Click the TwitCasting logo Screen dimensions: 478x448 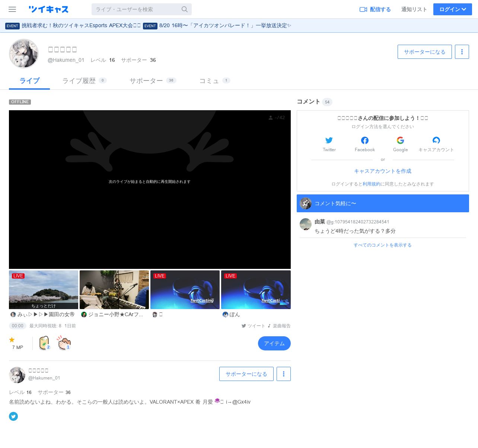coord(48,9)
